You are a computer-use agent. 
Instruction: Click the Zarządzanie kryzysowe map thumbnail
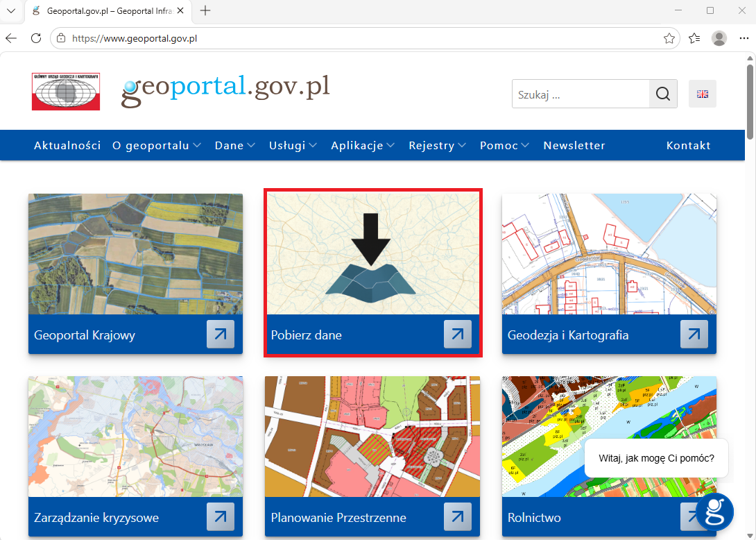click(x=135, y=437)
